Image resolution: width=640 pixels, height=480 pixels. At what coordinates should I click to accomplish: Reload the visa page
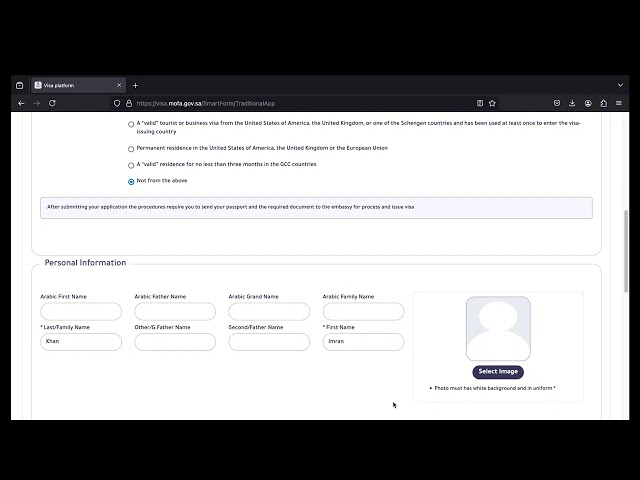(52, 103)
